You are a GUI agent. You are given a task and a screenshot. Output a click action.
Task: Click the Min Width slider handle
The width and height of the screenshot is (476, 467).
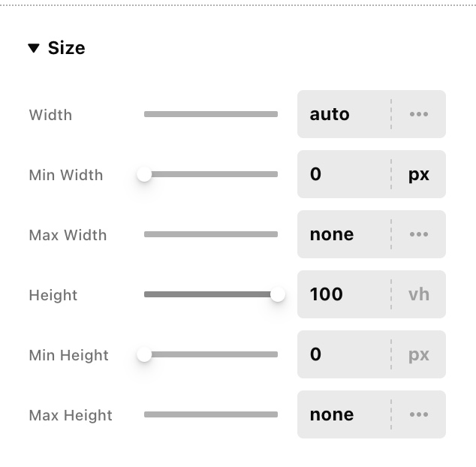[144, 174]
